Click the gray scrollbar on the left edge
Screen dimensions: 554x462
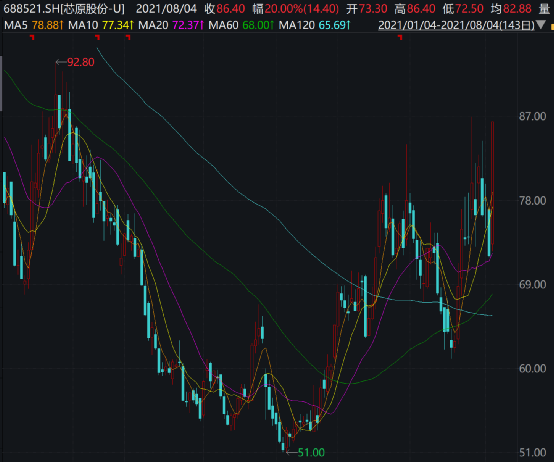[1, 84]
